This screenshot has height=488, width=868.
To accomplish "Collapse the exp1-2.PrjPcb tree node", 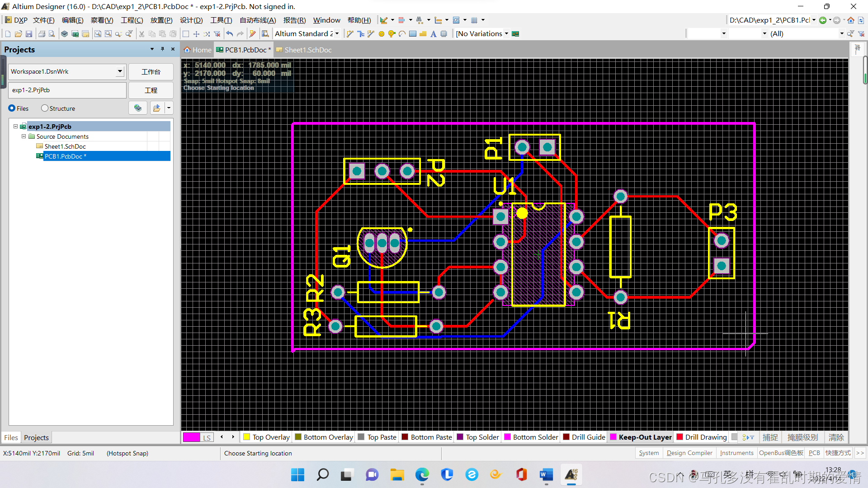I will [x=15, y=127].
